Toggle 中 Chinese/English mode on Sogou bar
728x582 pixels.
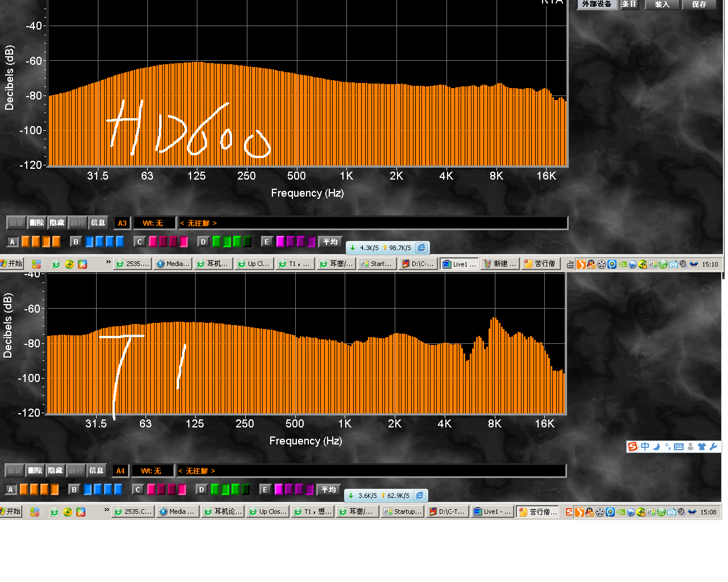645,447
